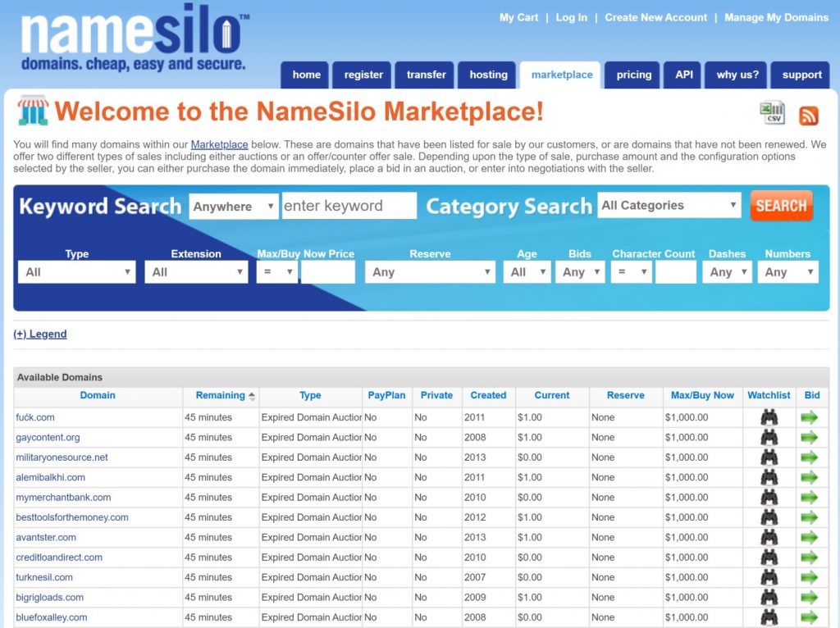Open the militaryonesource.net domain link
The height and width of the screenshot is (628, 840).
[62, 457]
